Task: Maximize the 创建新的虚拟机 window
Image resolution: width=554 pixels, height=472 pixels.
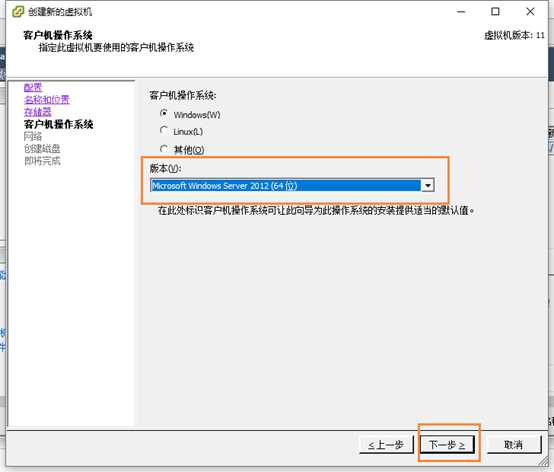Action: tap(495, 12)
